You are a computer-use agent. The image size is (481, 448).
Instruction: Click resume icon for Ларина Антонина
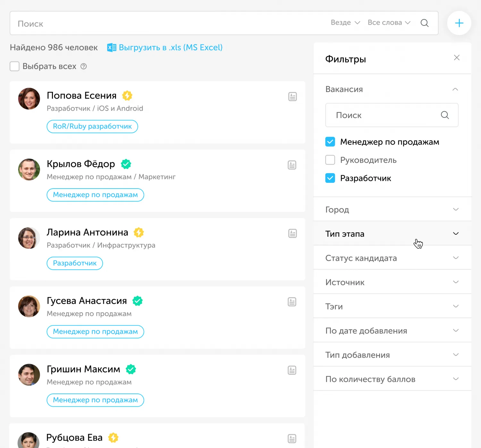[292, 233]
